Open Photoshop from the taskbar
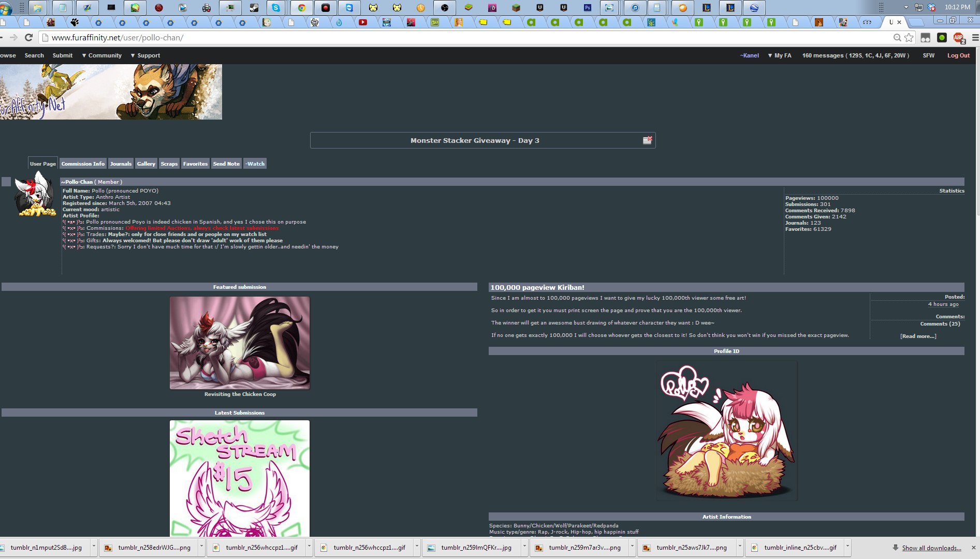The image size is (980, 559). (x=587, y=8)
